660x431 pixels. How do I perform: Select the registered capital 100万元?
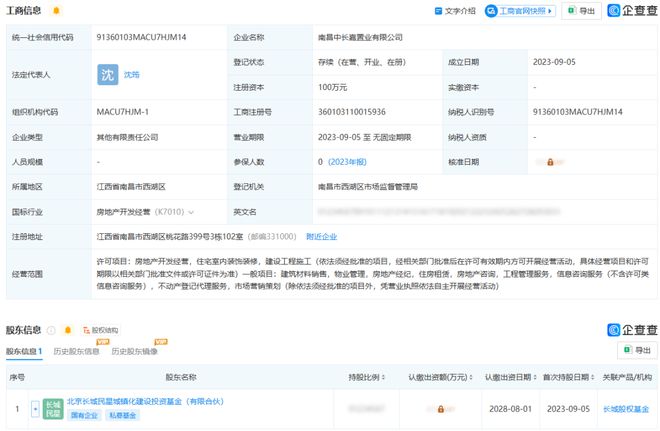[333, 87]
